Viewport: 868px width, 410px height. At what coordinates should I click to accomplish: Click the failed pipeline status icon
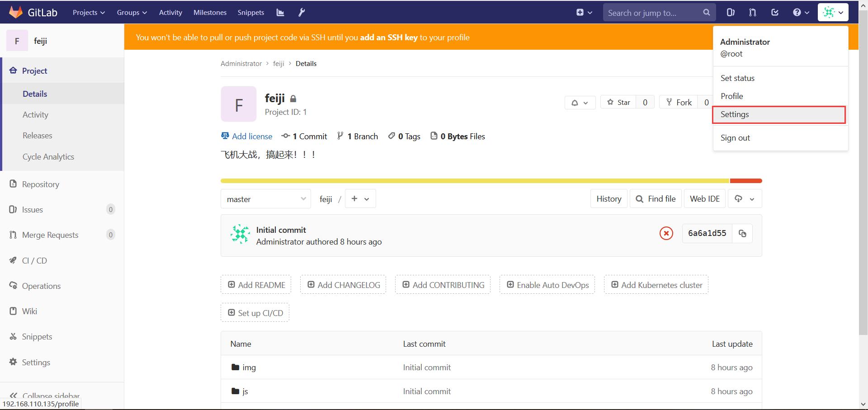pos(666,233)
